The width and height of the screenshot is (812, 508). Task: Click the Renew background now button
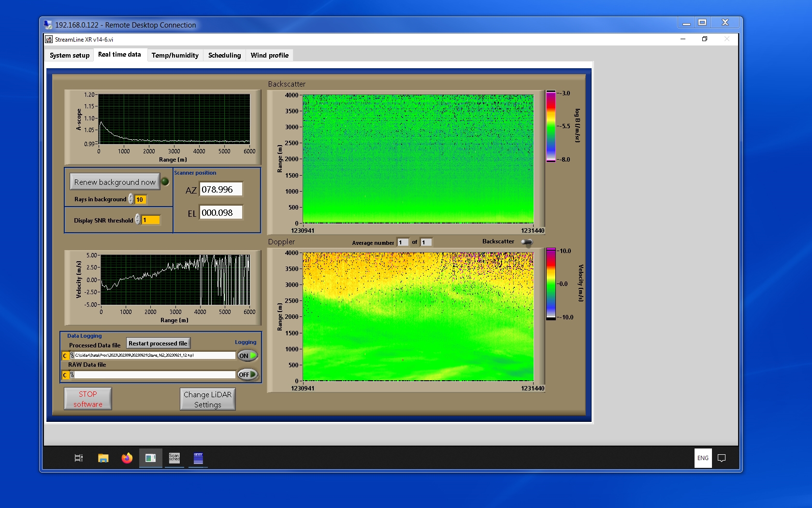(x=115, y=182)
